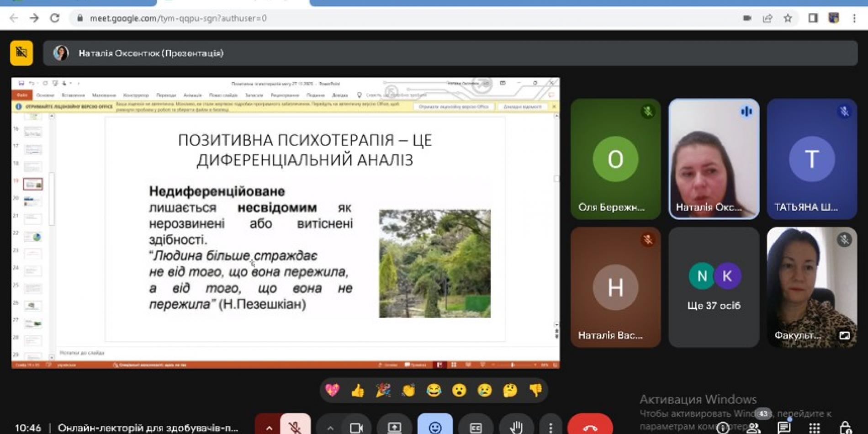Open the Файл menu in PowerPoint
Viewport: 868px width, 434px height.
23,95
